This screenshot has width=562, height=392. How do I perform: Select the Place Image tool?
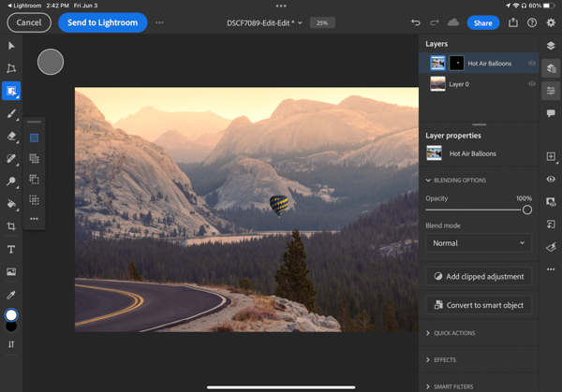pos(11,271)
